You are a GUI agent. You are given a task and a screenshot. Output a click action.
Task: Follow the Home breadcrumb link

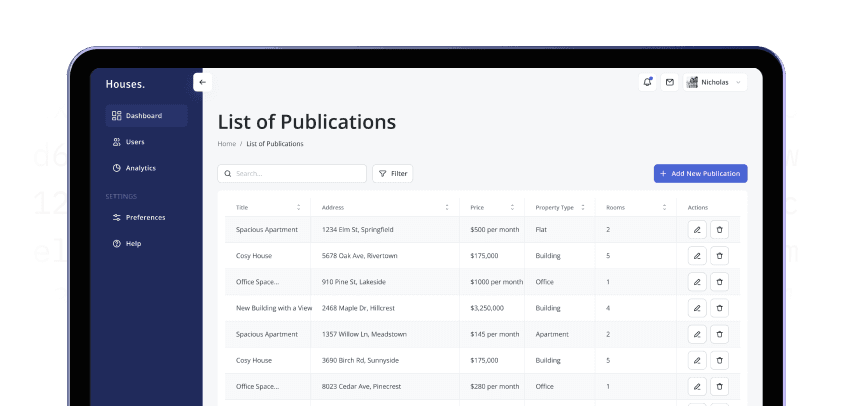[x=227, y=144]
